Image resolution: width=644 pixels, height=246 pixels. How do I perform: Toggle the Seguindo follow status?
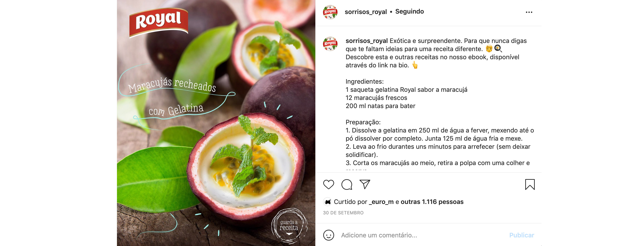pos(409,12)
